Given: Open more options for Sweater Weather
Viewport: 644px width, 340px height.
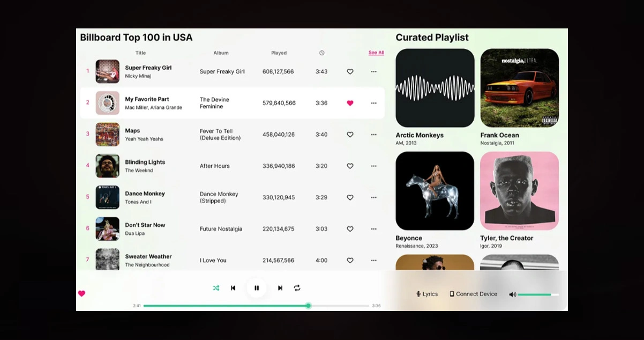Looking at the screenshot, I should click(x=373, y=261).
